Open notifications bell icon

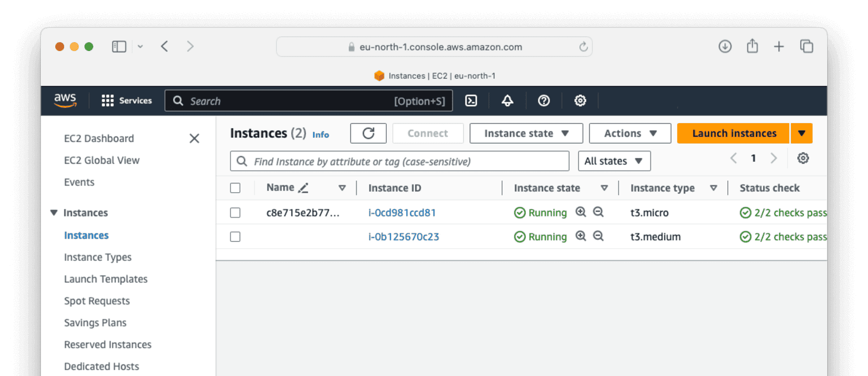pyautogui.click(x=507, y=100)
